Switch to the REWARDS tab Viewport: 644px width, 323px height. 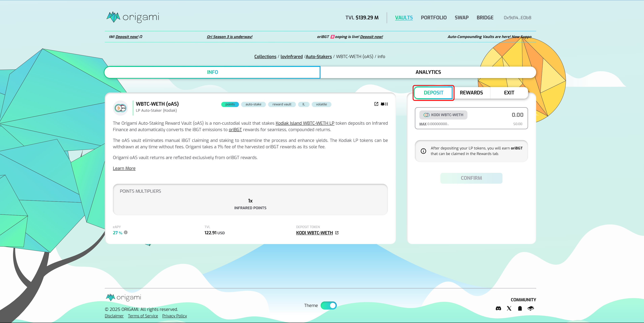coord(471,93)
